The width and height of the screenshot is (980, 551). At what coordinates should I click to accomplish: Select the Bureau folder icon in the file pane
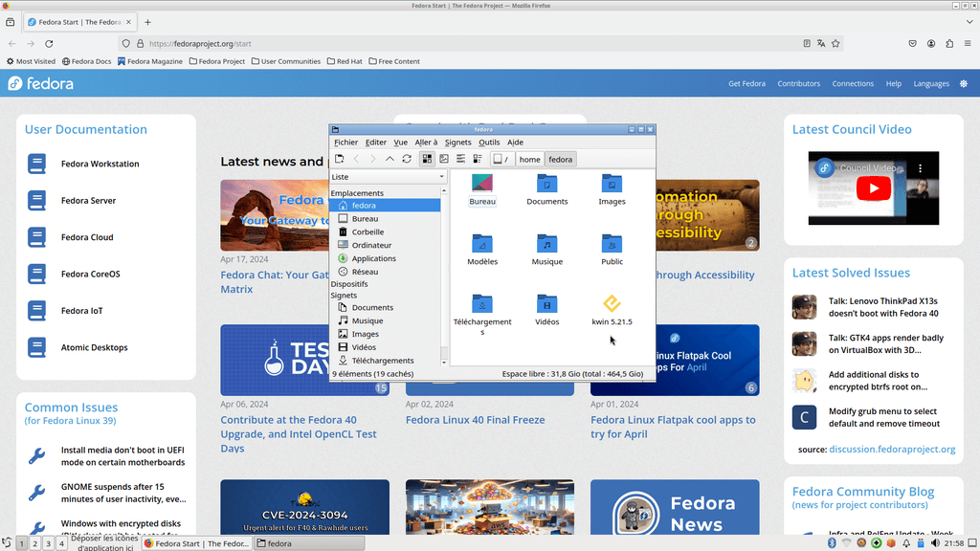(482, 183)
